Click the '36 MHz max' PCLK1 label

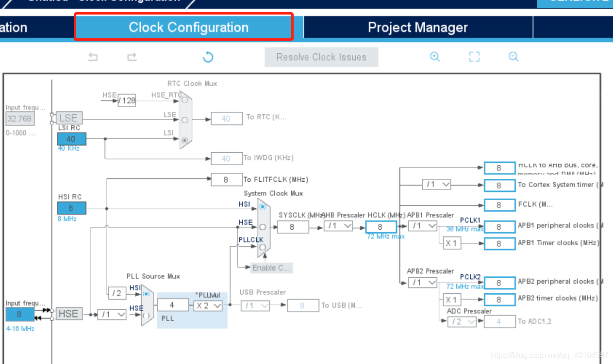(x=465, y=229)
